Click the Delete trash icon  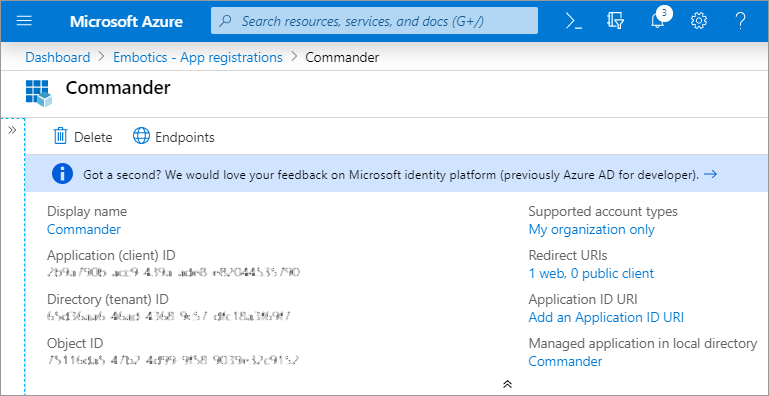pyautogui.click(x=60, y=136)
